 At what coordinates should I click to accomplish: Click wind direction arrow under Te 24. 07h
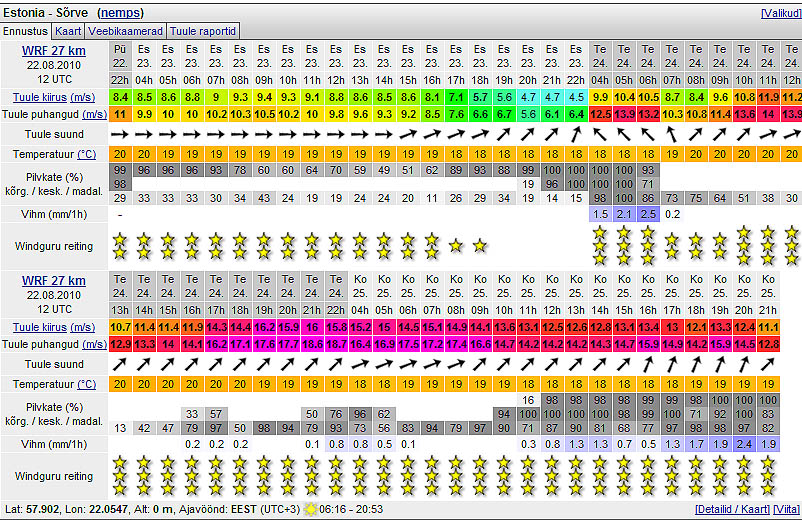click(672, 134)
